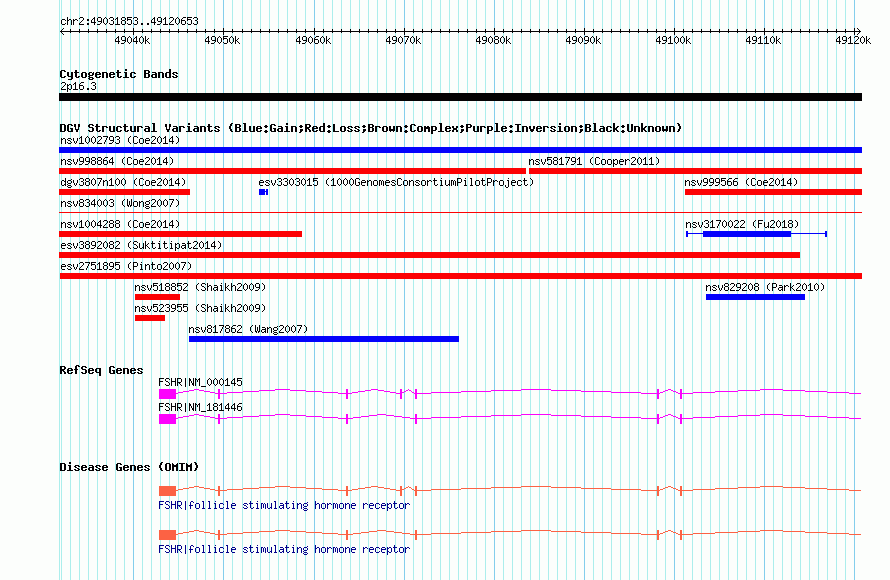
Task: Click the FSHR|NM_000145 transcript label
Action: tap(200, 382)
